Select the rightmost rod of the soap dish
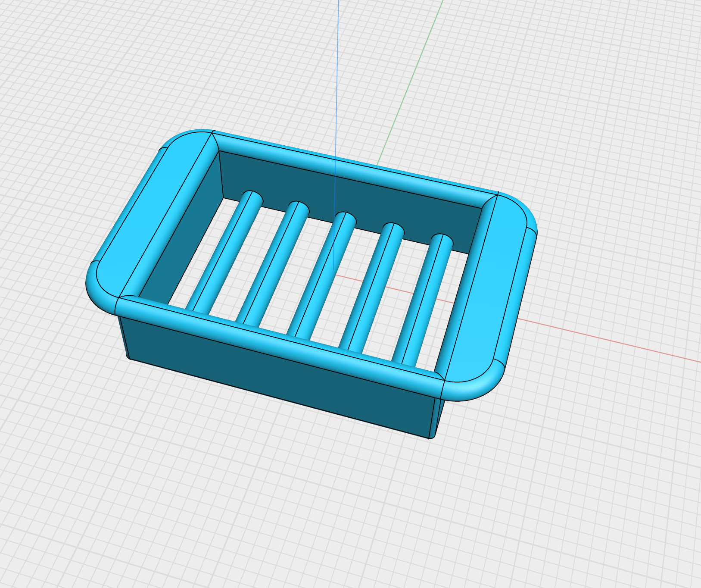Screen dimensions: 701x588 tap(423, 300)
